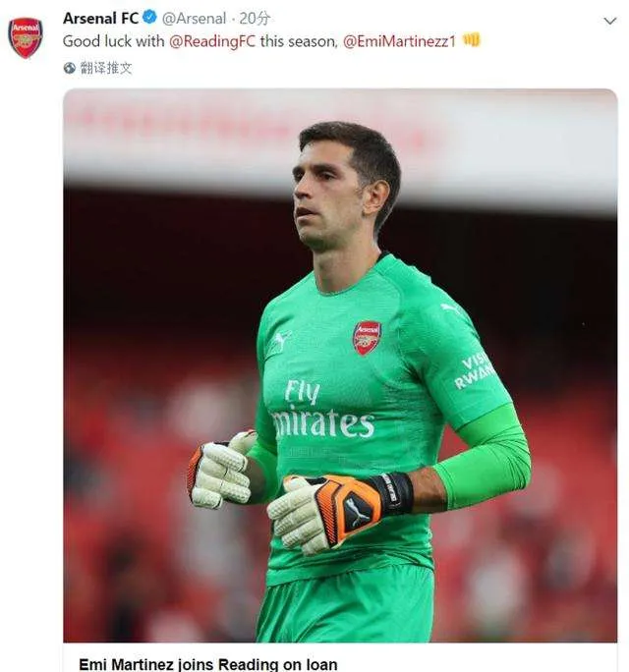Image resolution: width=629 pixels, height=672 pixels.
Task: Click the globe icon beside 翻译推文
Action: (70, 68)
